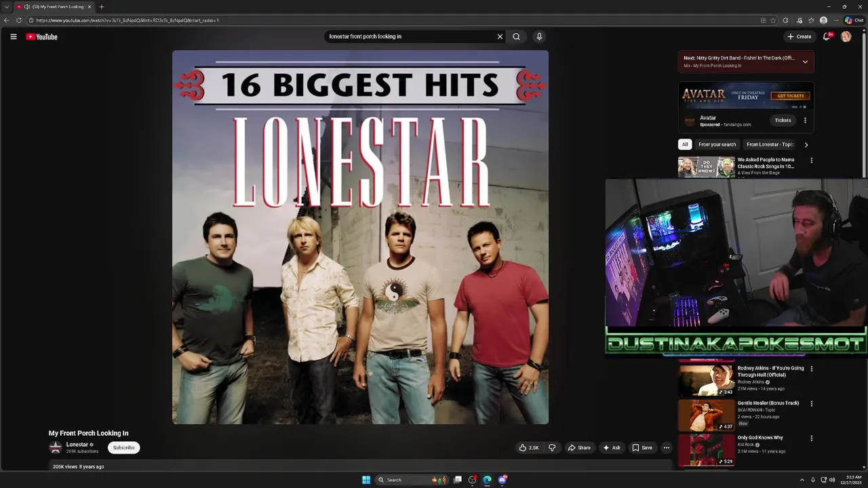Open options menu for the Avatar ad
This screenshot has width=868, height=488.
pyautogui.click(x=805, y=121)
